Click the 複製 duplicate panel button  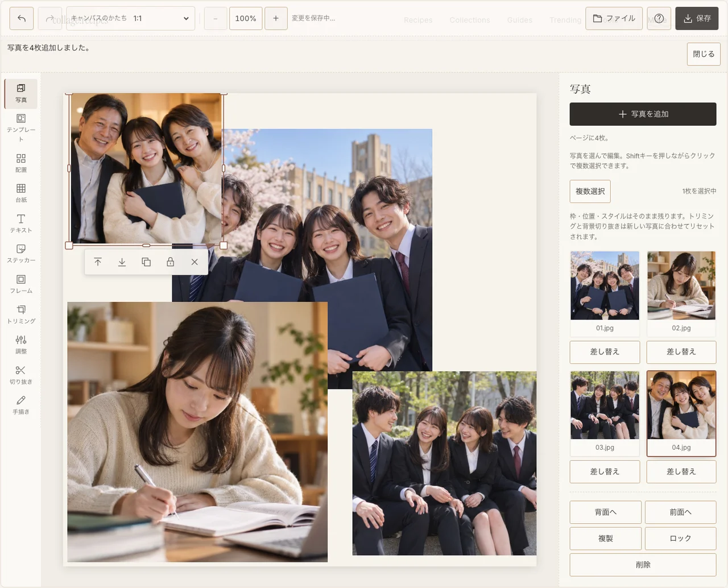click(606, 539)
